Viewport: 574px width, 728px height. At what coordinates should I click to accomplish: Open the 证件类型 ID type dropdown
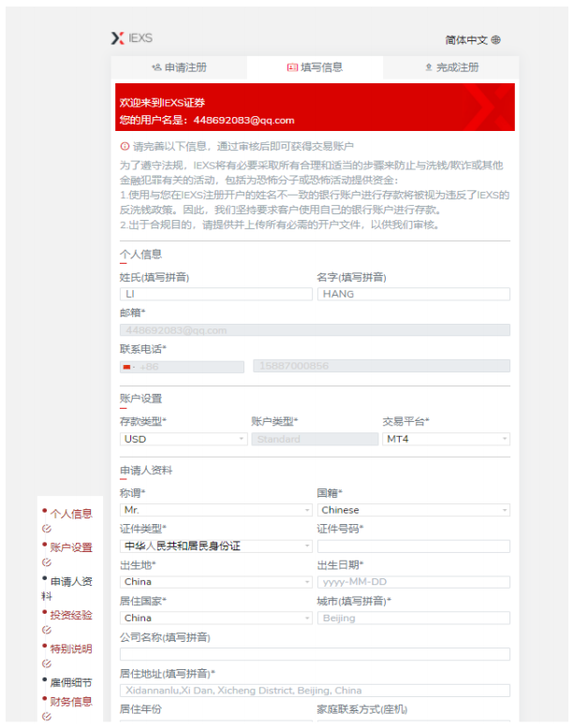[216, 546]
